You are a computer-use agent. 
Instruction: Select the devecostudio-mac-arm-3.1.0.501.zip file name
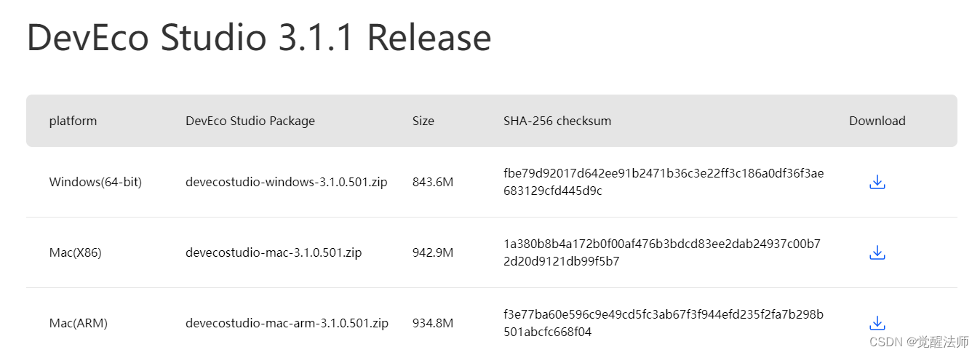click(287, 323)
